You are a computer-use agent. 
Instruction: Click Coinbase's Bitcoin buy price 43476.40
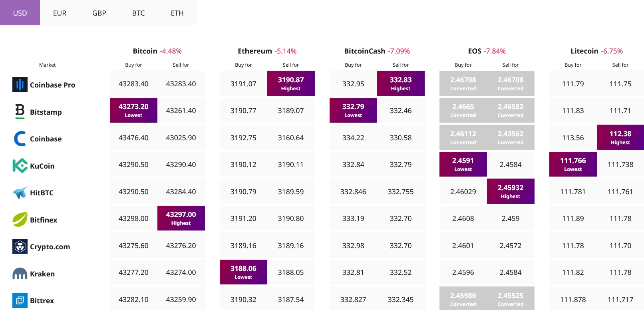click(x=133, y=138)
